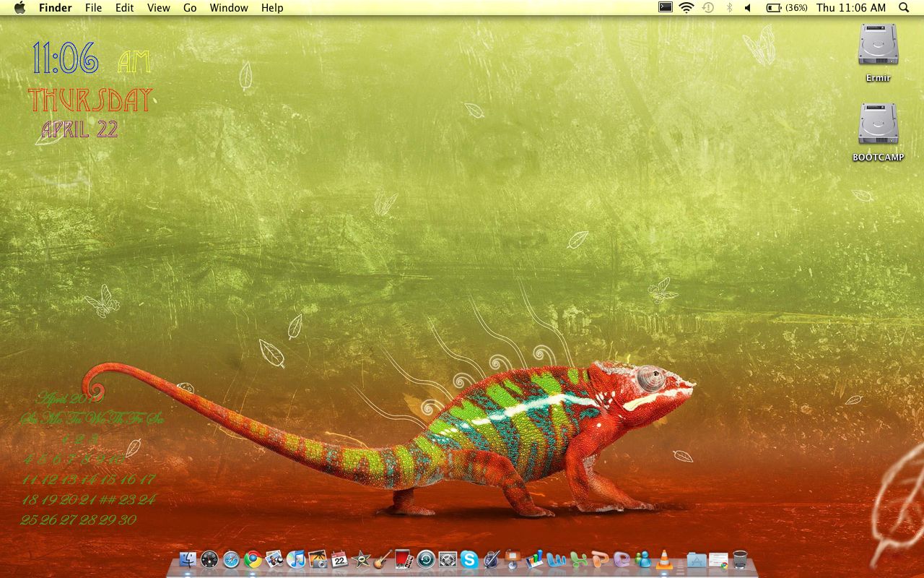Launch Photo Booth from the Dock

tap(404, 559)
